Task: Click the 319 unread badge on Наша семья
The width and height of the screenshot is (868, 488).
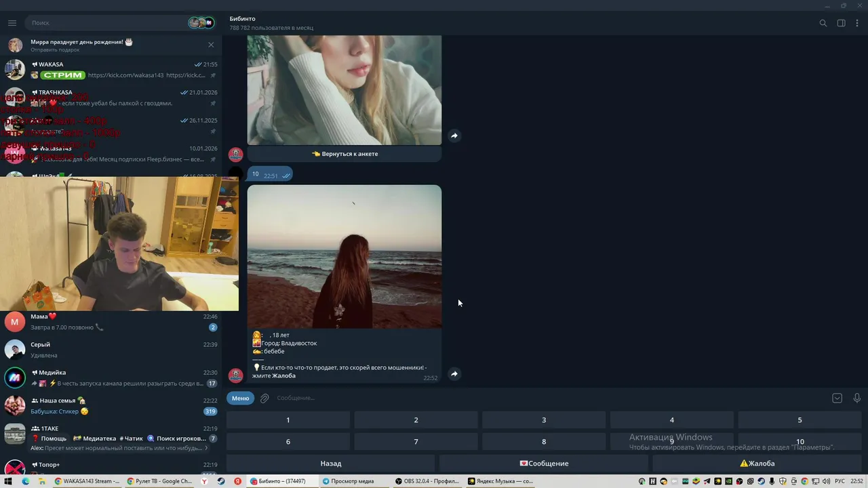Action: tap(210, 411)
